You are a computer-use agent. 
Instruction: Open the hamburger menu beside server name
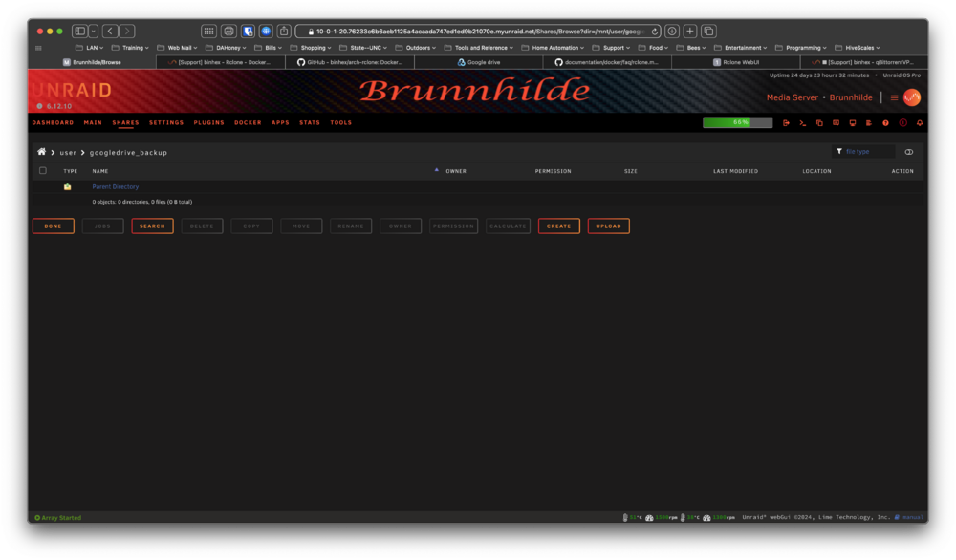pyautogui.click(x=895, y=97)
